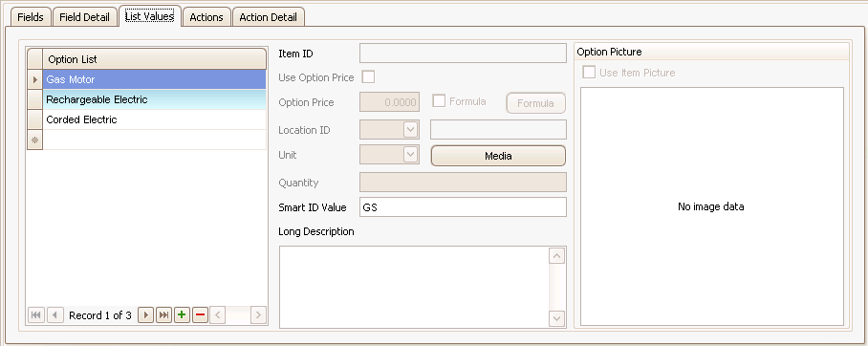Click the Quantity field
Image resolution: width=868 pixels, height=346 pixels.
coord(463,183)
